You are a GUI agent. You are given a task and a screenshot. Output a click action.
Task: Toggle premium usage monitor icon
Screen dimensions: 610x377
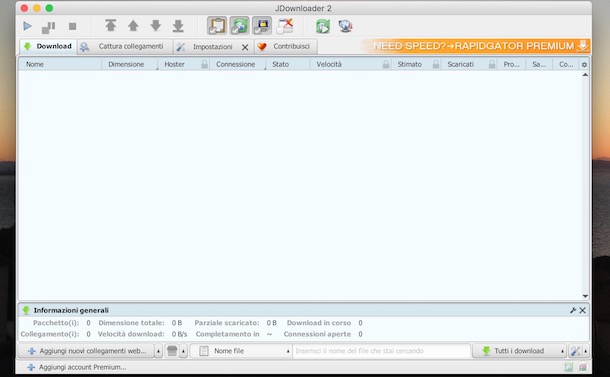(262, 26)
